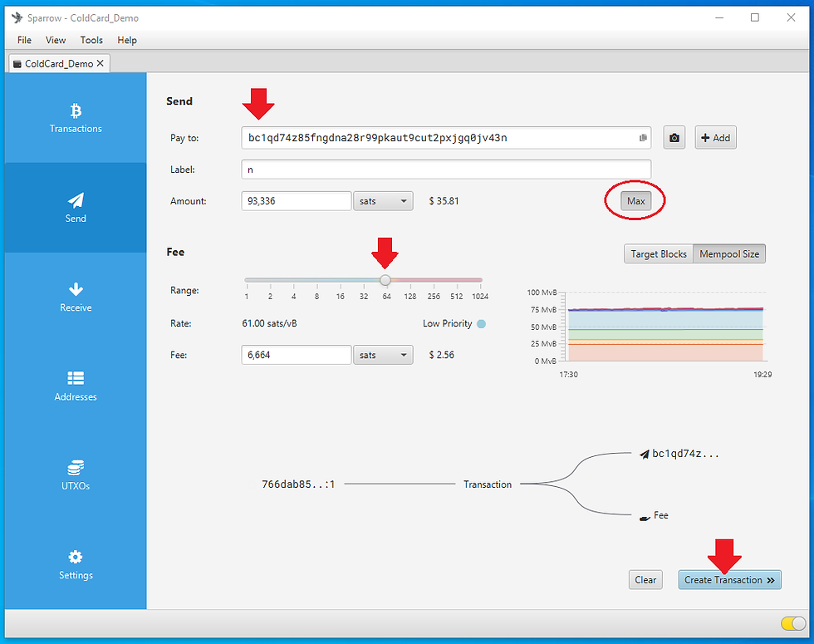Image resolution: width=814 pixels, height=644 pixels.
Task: Click the 61.00 sats/vB rate value
Action: (269, 323)
